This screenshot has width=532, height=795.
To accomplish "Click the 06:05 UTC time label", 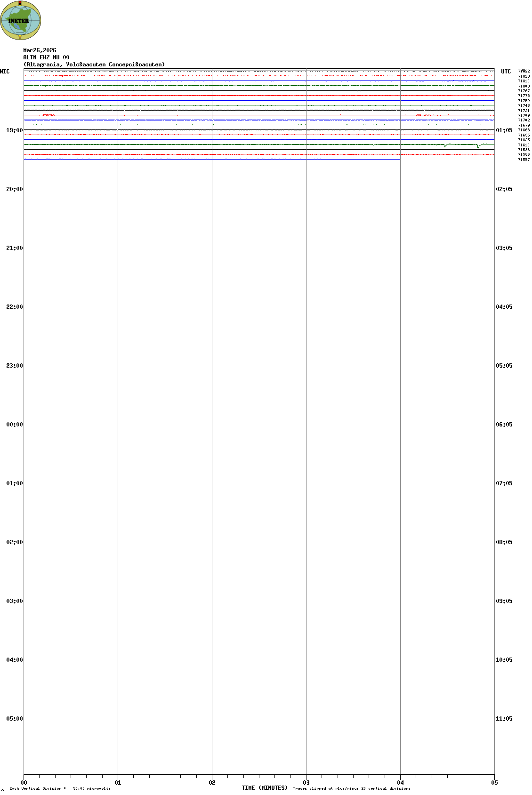I will [504, 425].
